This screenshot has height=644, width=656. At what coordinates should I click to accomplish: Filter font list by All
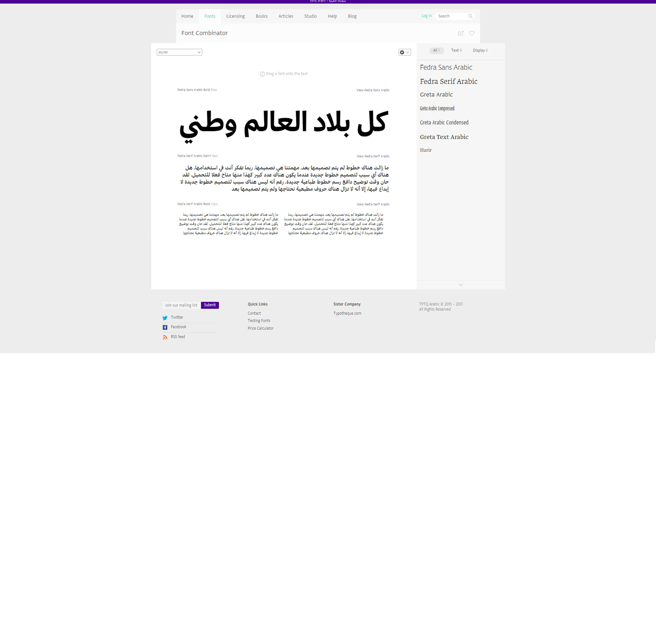(x=436, y=50)
